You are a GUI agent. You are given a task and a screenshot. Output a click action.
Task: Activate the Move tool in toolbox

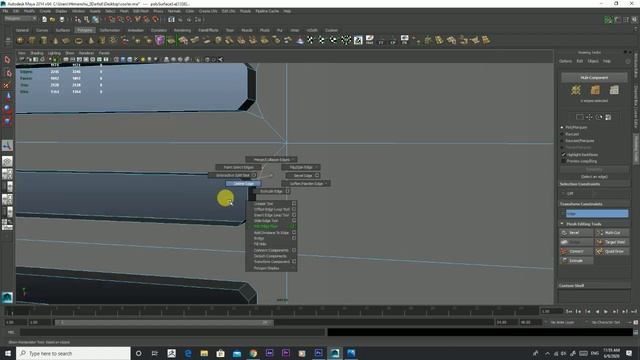tap(7, 97)
